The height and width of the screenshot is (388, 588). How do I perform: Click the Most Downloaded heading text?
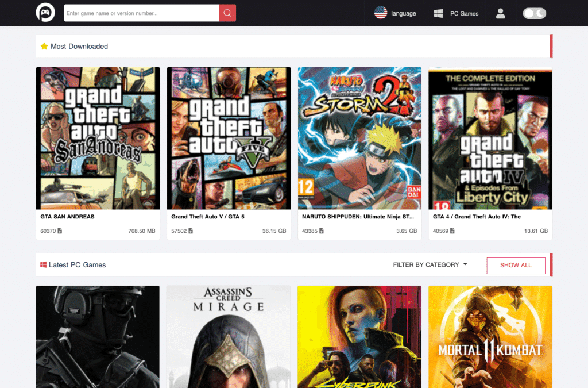tap(79, 46)
